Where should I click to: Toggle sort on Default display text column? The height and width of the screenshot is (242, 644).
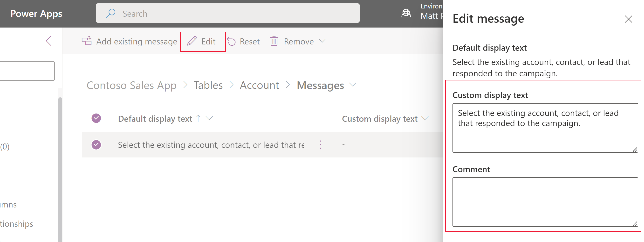point(198,119)
